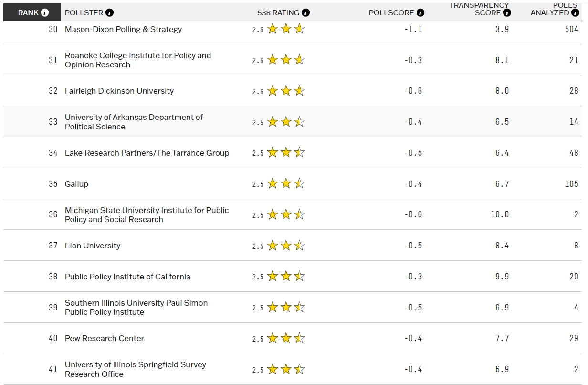Screen dimensions: 588x385
Task: Click the star rating for Elon University
Action: (286, 246)
